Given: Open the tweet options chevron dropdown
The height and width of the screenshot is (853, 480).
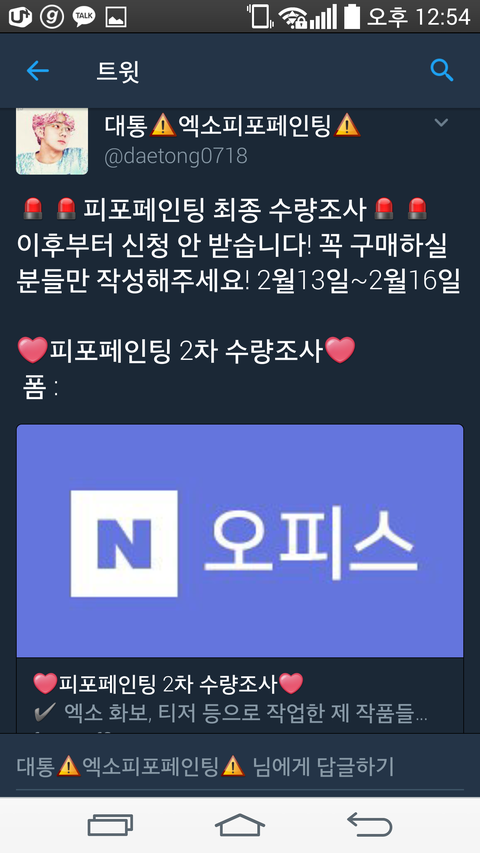Looking at the screenshot, I should click(x=441, y=122).
